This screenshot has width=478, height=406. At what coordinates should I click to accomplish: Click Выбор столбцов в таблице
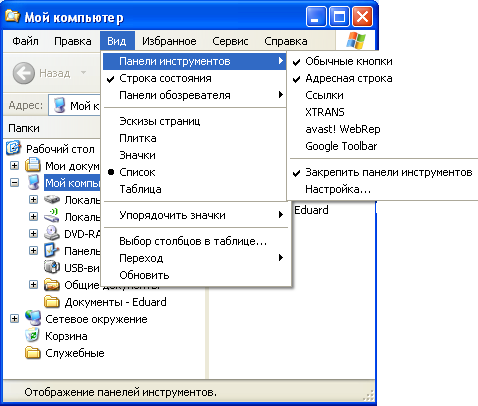tap(195, 241)
